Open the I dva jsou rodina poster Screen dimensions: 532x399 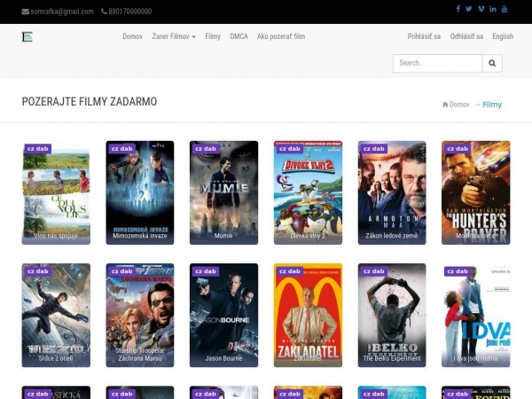pos(475,315)
